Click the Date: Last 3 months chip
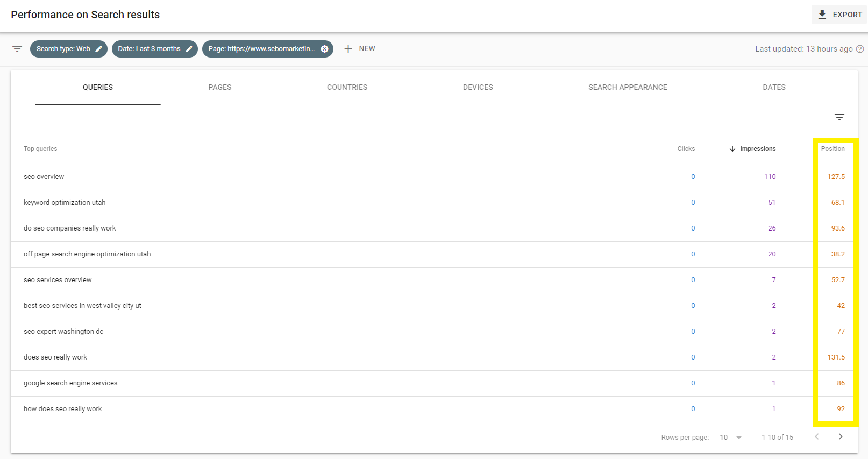The height and width of the screenshot is (459, 868). 155,49
